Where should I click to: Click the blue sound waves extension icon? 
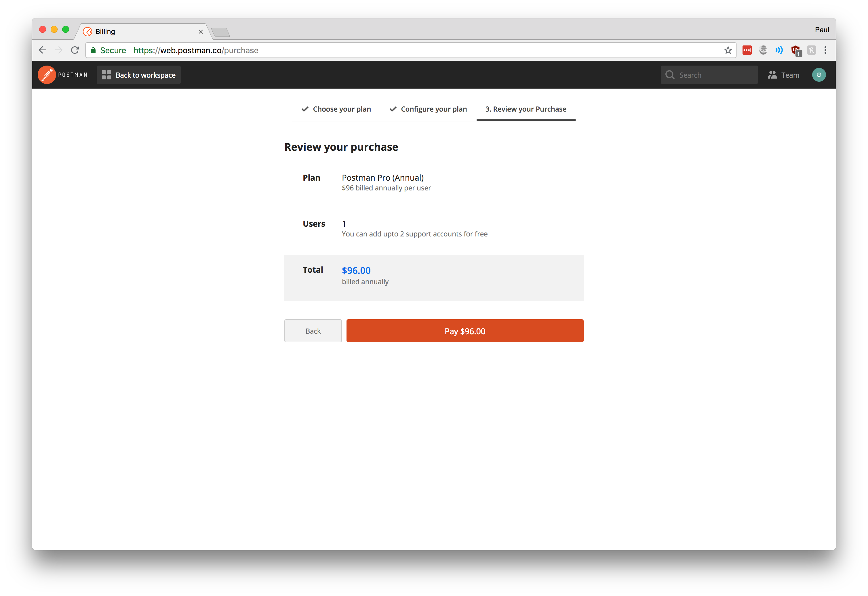click(779, 50)
